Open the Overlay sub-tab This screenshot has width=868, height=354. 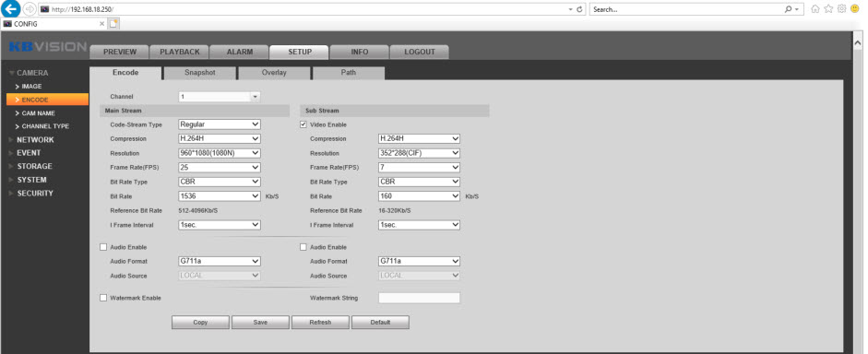[274, 73]
